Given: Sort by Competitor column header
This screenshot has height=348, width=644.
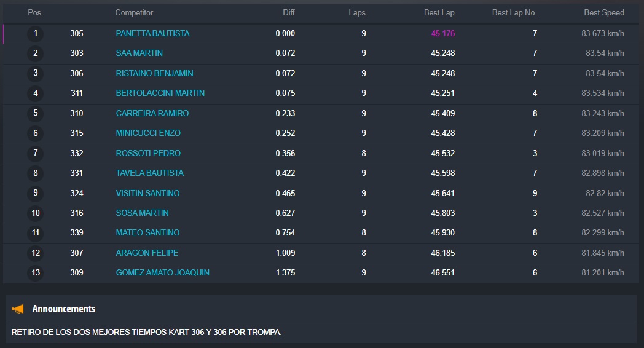Looking at the screenshot, I should click(134, 13).
